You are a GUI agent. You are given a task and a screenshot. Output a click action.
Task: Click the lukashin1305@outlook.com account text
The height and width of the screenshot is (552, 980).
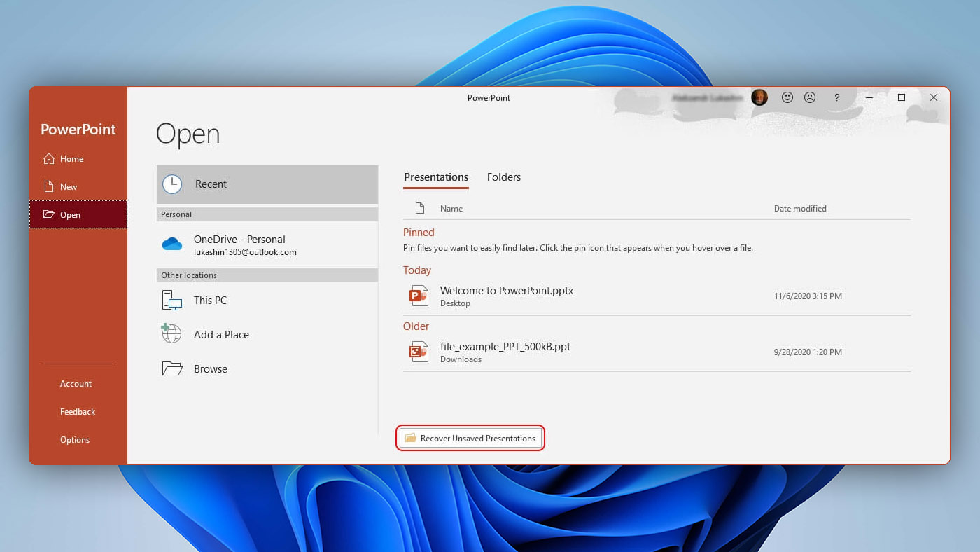coord(245,252)
